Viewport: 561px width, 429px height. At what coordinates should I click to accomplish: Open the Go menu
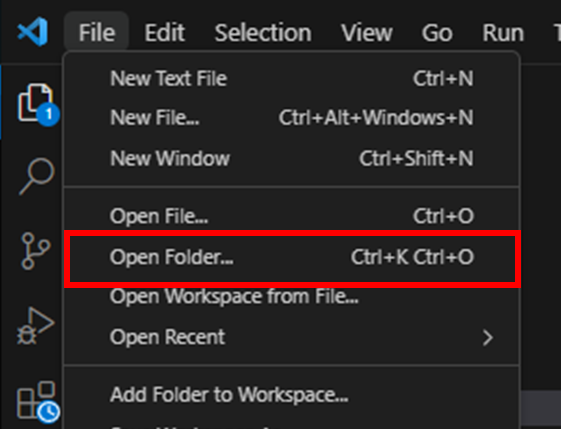point(437,33)
